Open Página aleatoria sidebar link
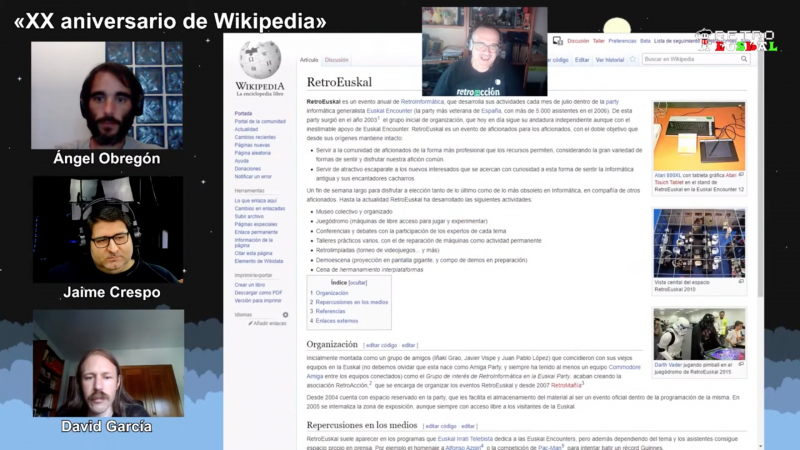This screenshot has width=800, height=450. coord(253,153)
